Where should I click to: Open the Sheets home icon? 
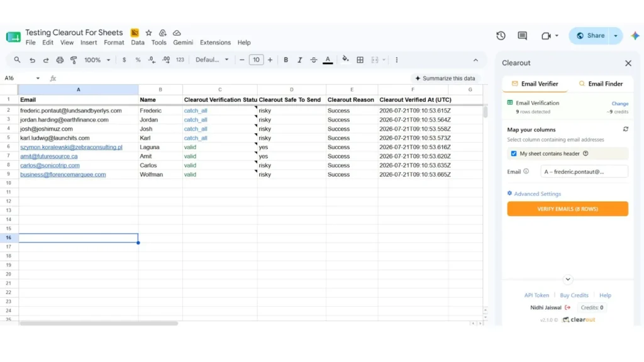[x=13, y=37]
